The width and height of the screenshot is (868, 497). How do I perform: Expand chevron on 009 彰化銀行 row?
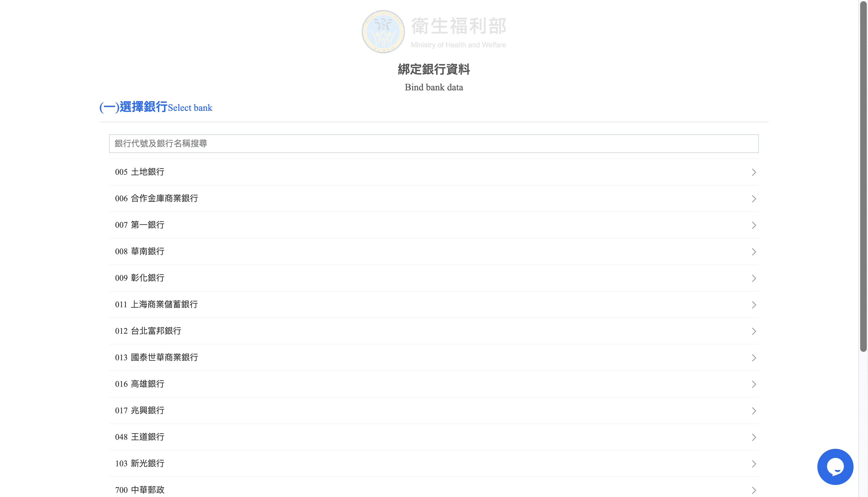tap(753, 278)
